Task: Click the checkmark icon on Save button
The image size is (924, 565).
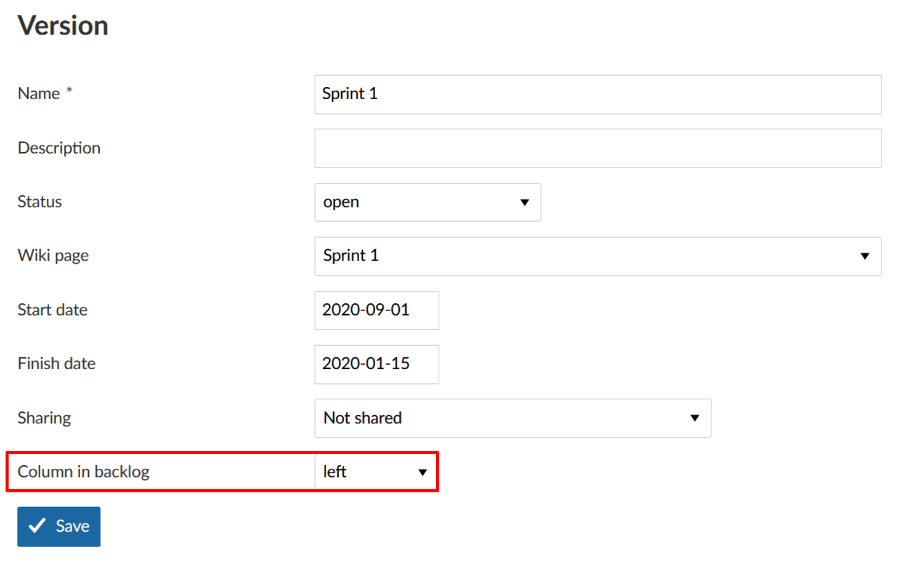Action: [37, 526]
